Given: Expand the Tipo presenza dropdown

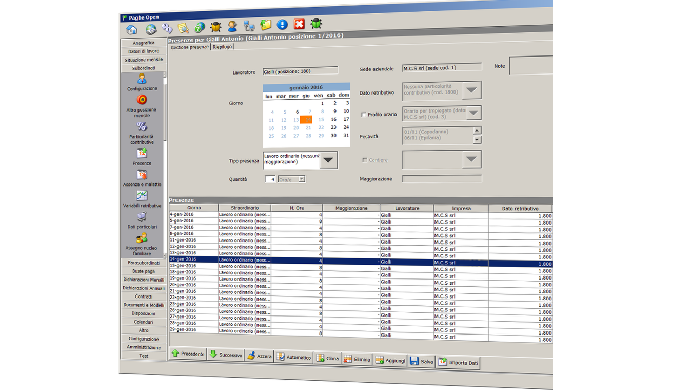Looking at the screenshot, I should coord(329,161).
